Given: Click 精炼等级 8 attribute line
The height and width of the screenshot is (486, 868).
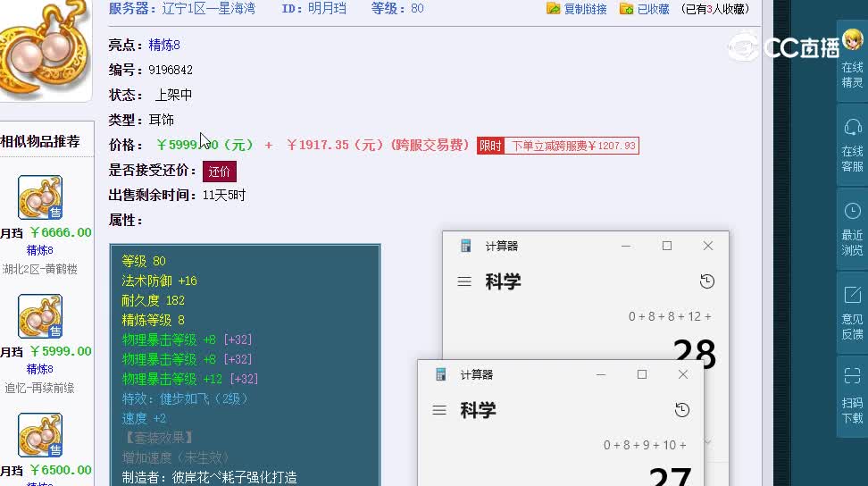Looking at the screenshot, I should click(154, 320).
